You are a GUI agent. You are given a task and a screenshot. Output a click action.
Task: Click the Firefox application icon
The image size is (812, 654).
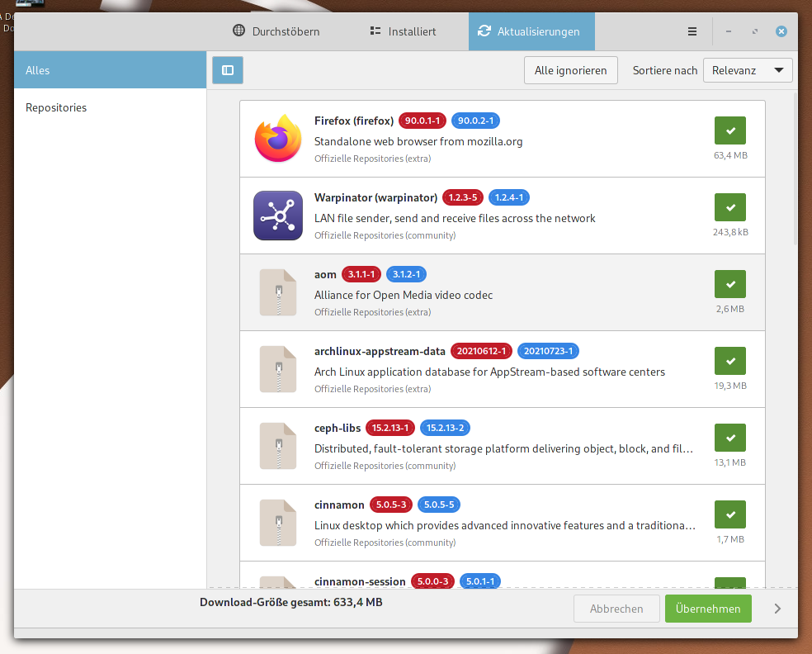(278, 139)
